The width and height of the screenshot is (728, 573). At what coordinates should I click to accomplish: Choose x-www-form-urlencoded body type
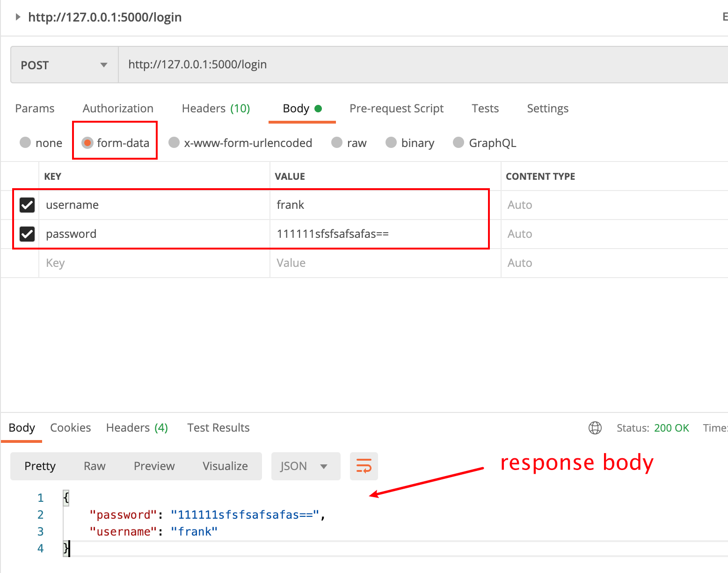coord(174,142)
